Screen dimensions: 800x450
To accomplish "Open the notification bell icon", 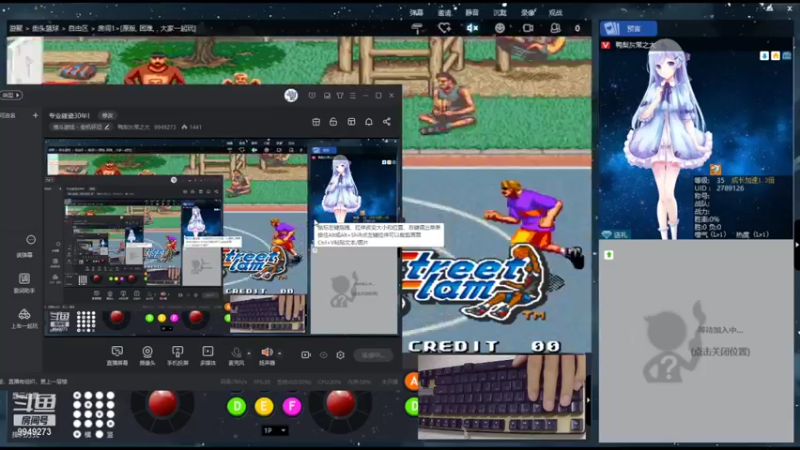I will point(368,122).
